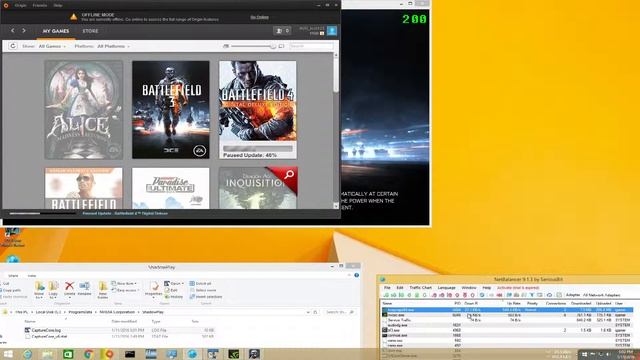Click the Rename icon in Explorer ribbon
Image resolution: width=640 pixels, height=360 pixels.
(x=84, y=289)
